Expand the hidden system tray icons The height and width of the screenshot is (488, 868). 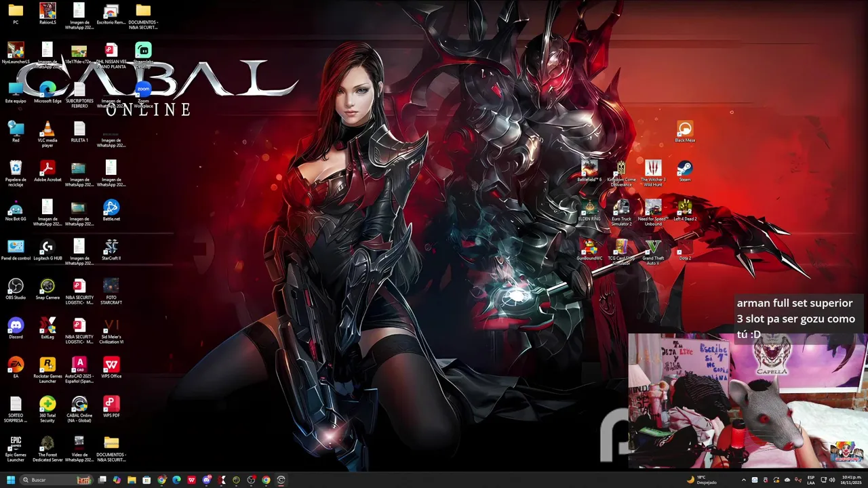743,480
